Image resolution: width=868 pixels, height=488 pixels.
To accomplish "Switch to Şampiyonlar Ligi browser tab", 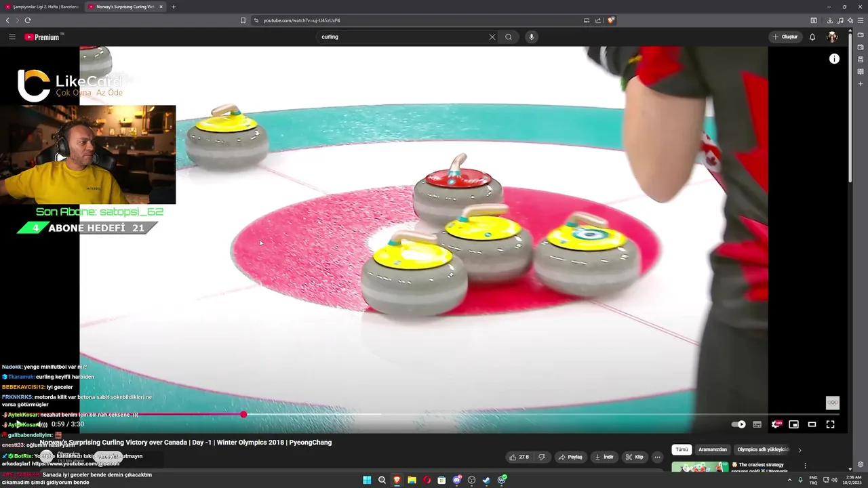I will tap(41, 7).
